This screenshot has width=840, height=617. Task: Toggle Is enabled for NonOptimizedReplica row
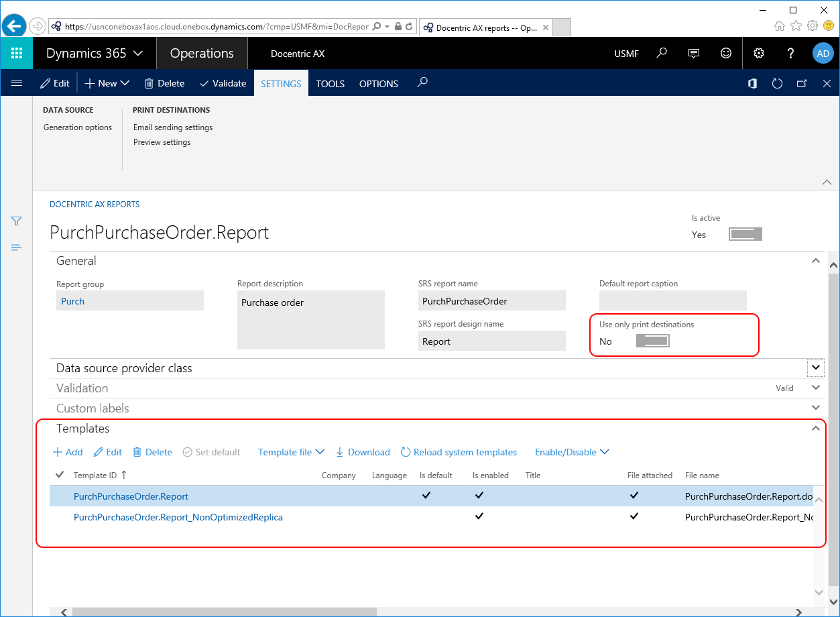pos(479,516)
